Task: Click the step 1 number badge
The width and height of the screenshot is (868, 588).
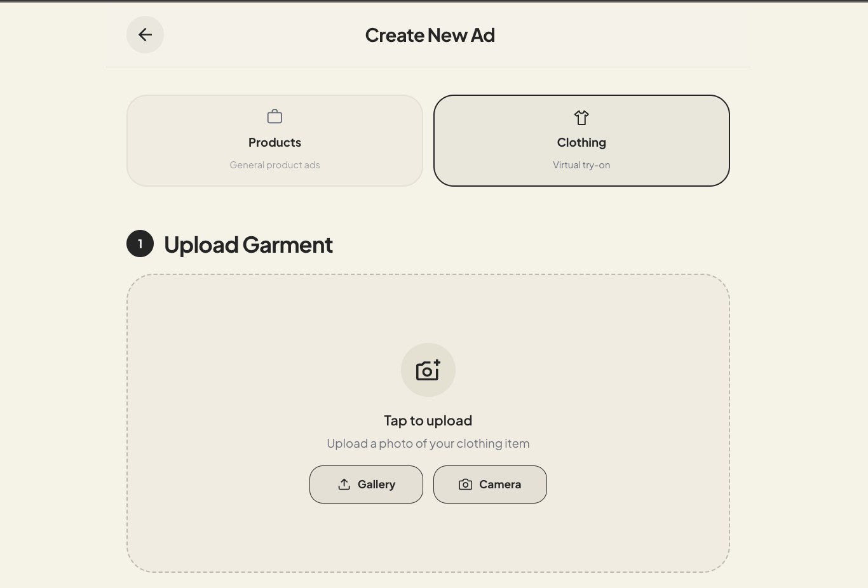Action: coord(140,244)
